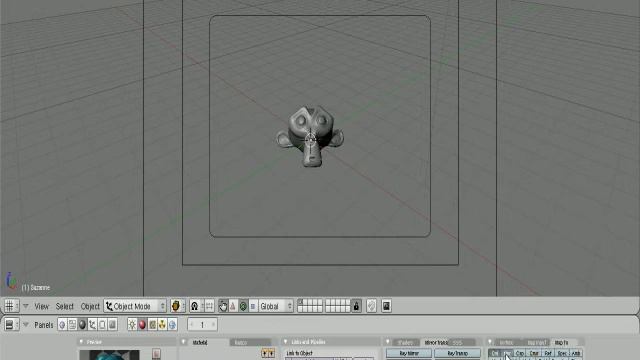640x360 pixels.
Task: Show Radiosity buttons yellow icon
Action: click(162, 325)
